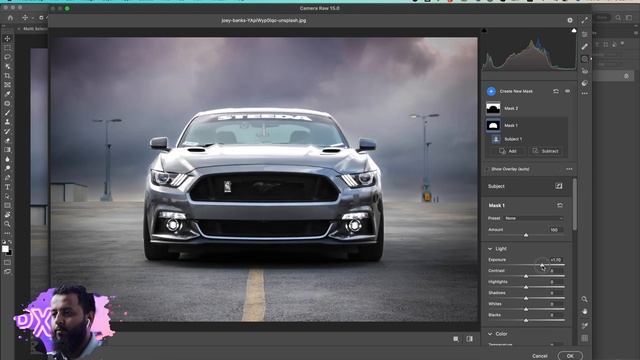Enable the Show Overlay checkbox
The height and width of the screenshot is (360, 640).
(487, 169)
